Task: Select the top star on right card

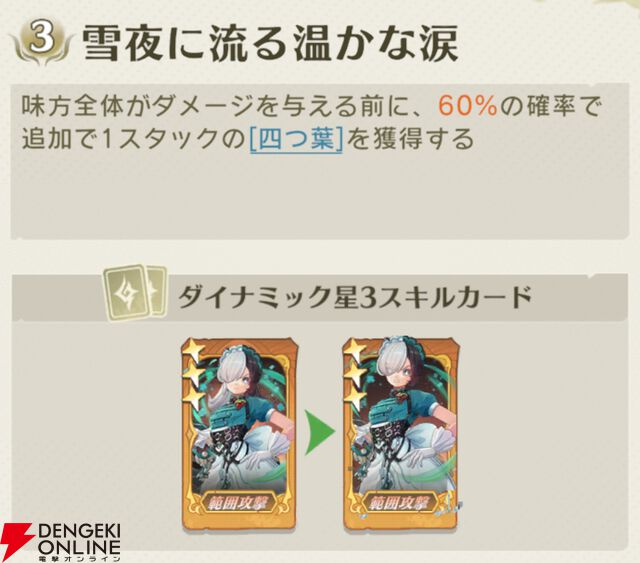Action: click(355, 351)
